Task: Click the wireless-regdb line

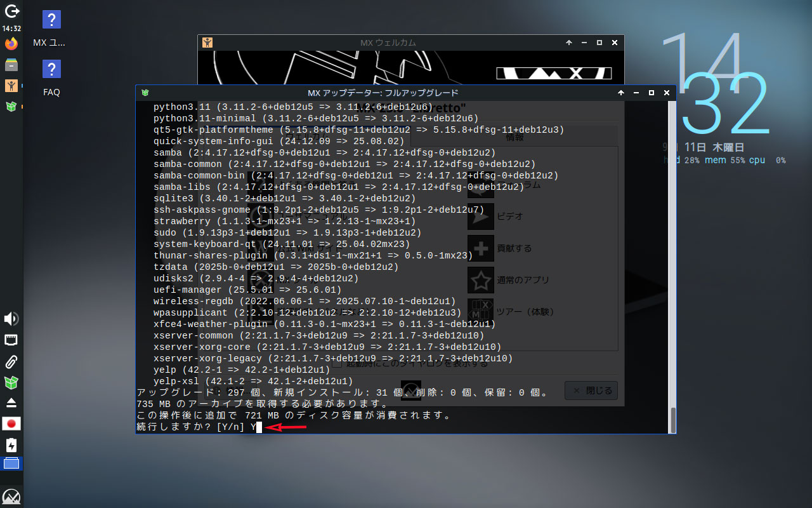Action: point(304,301)
